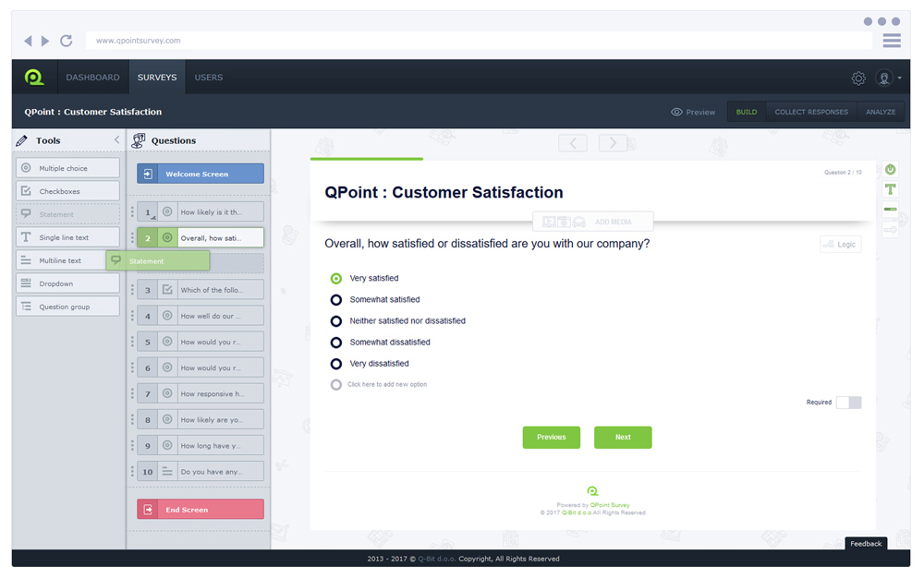Open the Analyze tab
The width and height of the screenshot is (924, 578).
[x=881, y=112]
